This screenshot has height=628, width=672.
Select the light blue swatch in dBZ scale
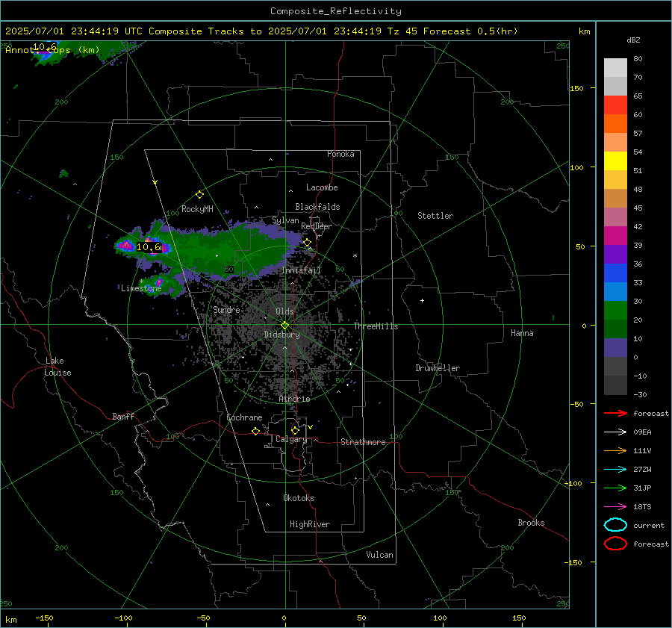pyautogui.click(x=615, y=291)
